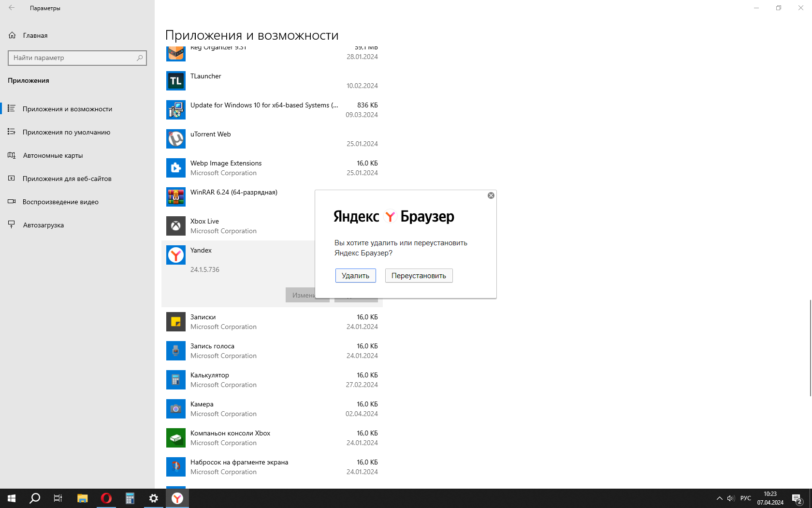Open Calculator from taskbar
This screenshot has height=508, width=812.
130,498
